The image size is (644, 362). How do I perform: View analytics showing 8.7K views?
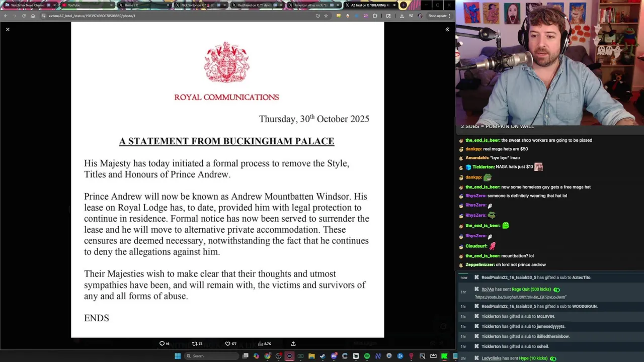pos(265,344)
